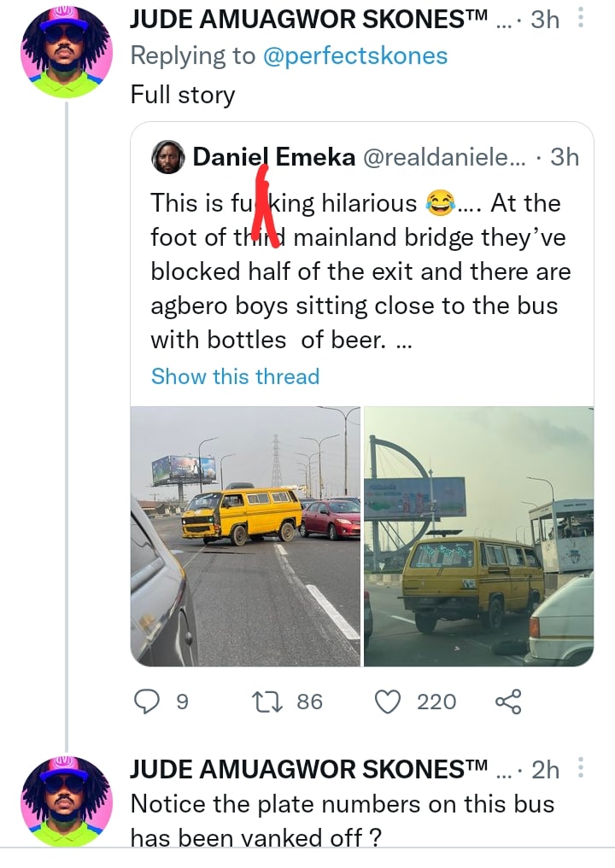Open the first tweet's three-dot menu
Viewport: 615px width, 868px height.
pos(582,19)
